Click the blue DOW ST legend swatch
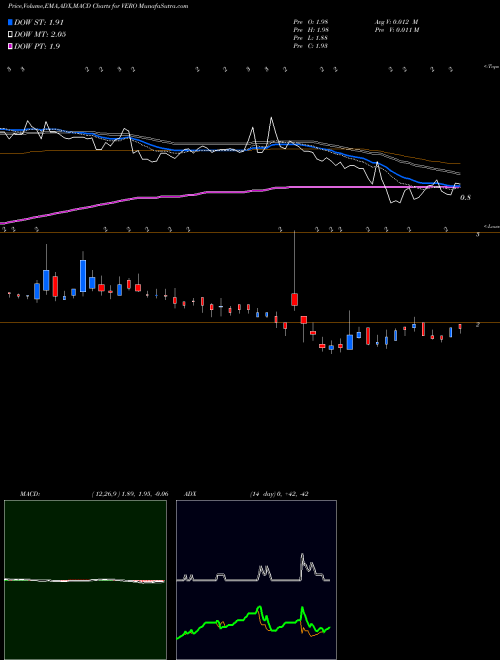The height and width of the screenshot is (660, 500). coord(10,22)
